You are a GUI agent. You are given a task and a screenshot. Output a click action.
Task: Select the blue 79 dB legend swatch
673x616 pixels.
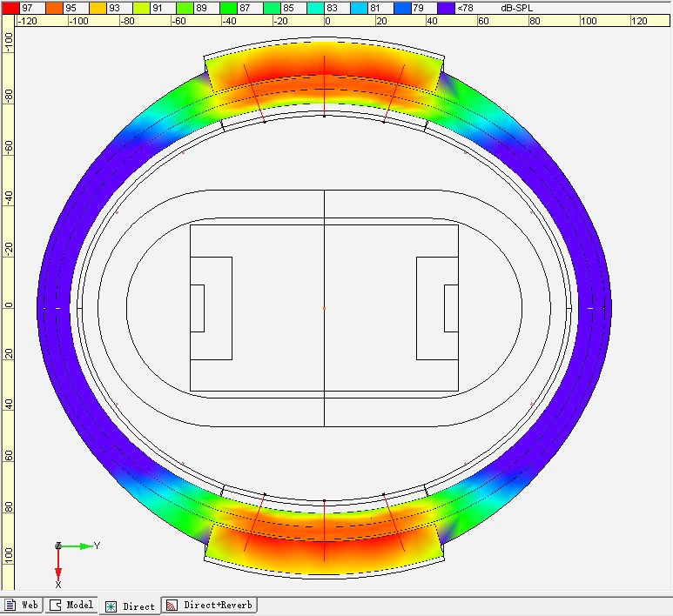[402, 8]
